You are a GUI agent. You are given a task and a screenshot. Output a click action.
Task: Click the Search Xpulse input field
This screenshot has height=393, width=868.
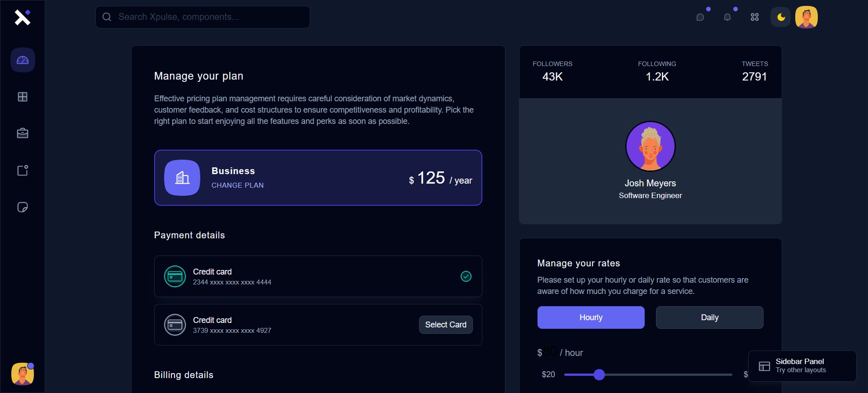pos(208,17)
